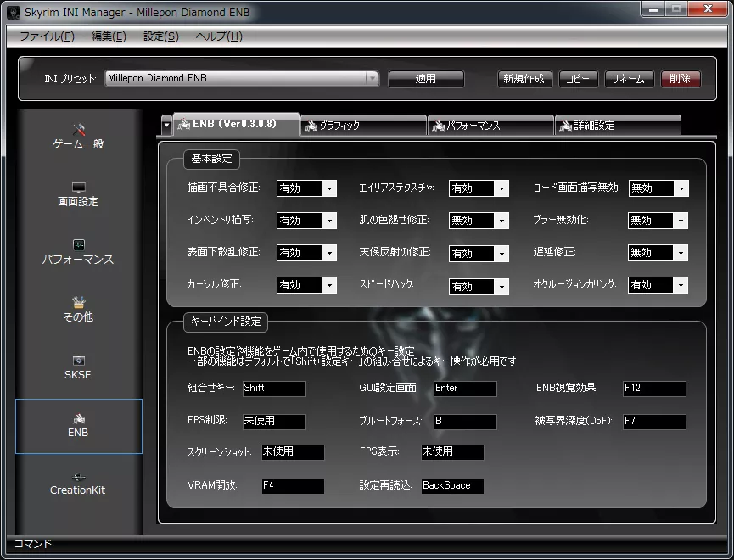
Task: Click the 適用 button
Action: (x=426, y=79)
